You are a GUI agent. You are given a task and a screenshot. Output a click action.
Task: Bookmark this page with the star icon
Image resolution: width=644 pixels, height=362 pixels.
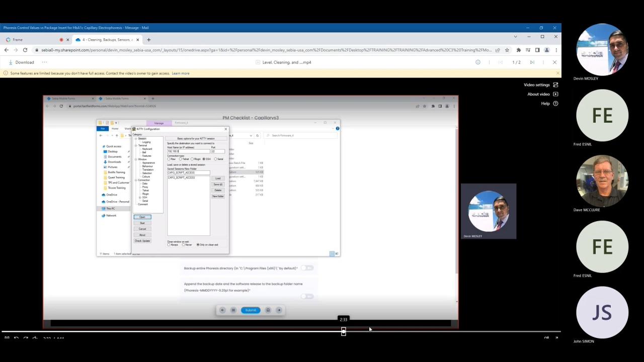[x=507, y=50]
